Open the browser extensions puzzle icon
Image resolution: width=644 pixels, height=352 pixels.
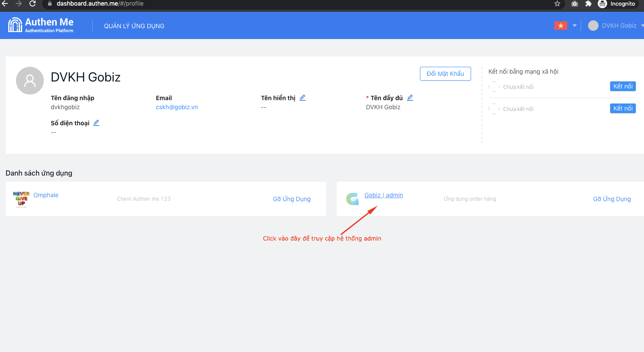point(588,4)
